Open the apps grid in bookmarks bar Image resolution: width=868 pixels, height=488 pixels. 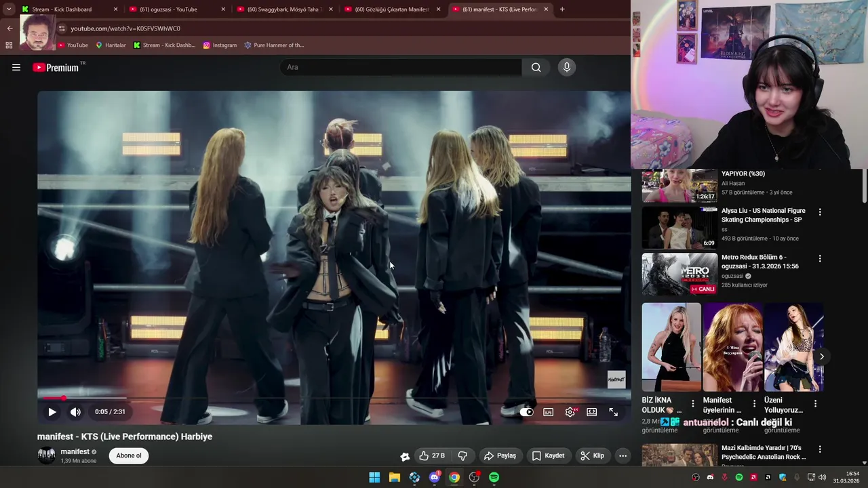click(9, 45)
